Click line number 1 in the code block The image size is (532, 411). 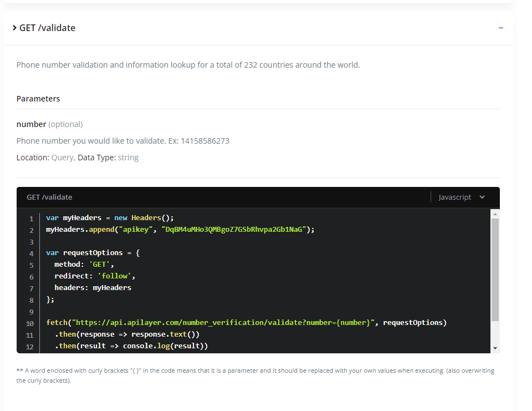click(31, 218)
